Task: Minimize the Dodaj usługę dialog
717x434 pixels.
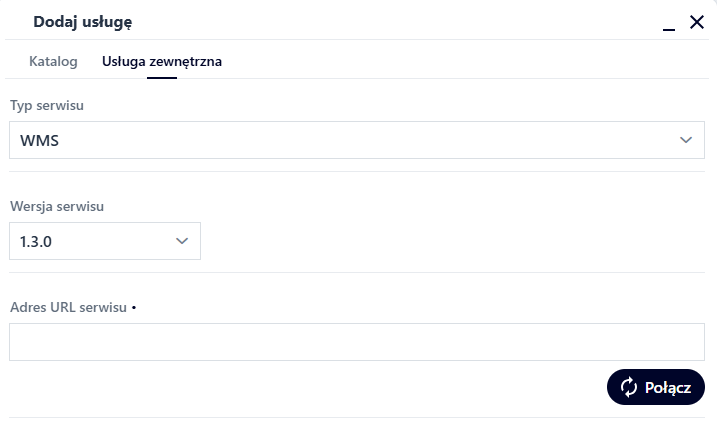Action: tap(669, 23)
